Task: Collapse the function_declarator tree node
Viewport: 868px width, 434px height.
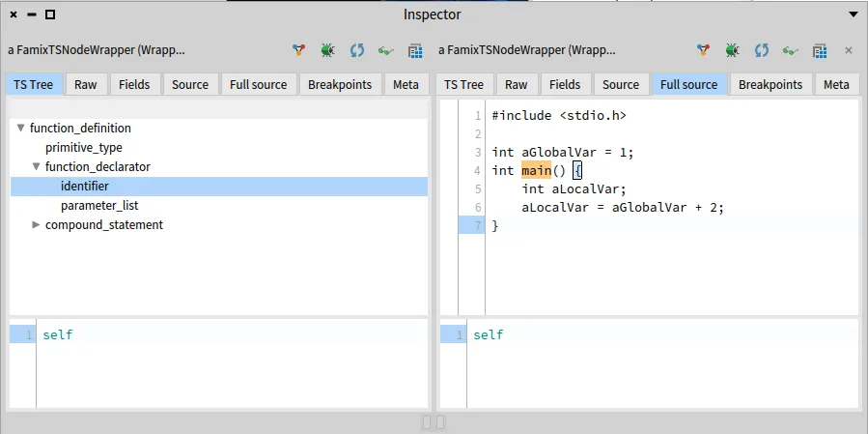Action: [36, 166]
